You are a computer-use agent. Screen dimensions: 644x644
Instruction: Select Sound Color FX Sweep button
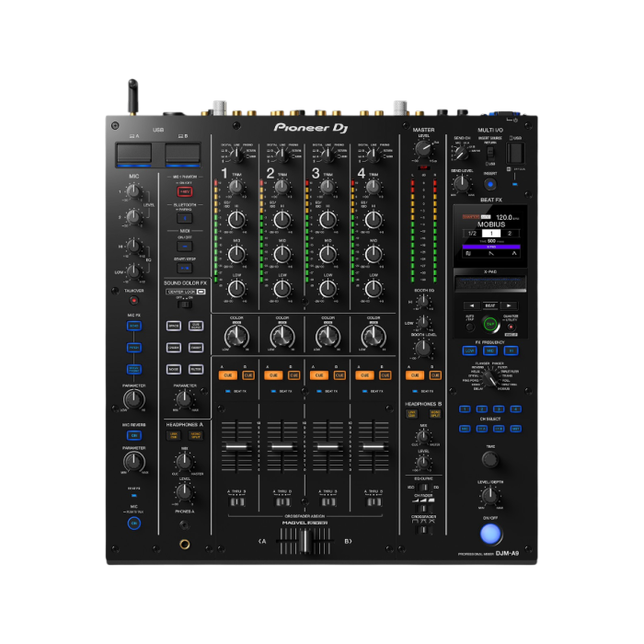(x=196, y=348)
